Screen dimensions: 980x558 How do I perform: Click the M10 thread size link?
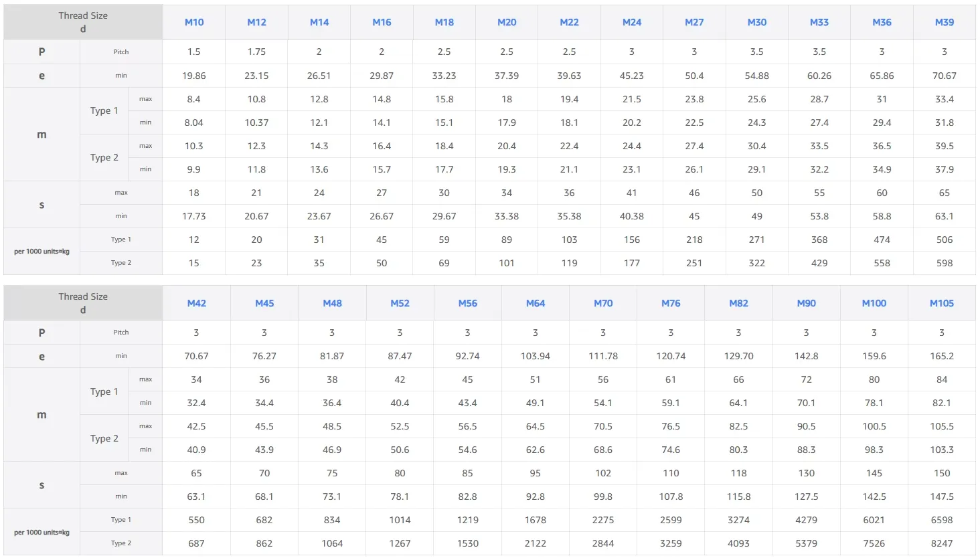pos(194,22)
